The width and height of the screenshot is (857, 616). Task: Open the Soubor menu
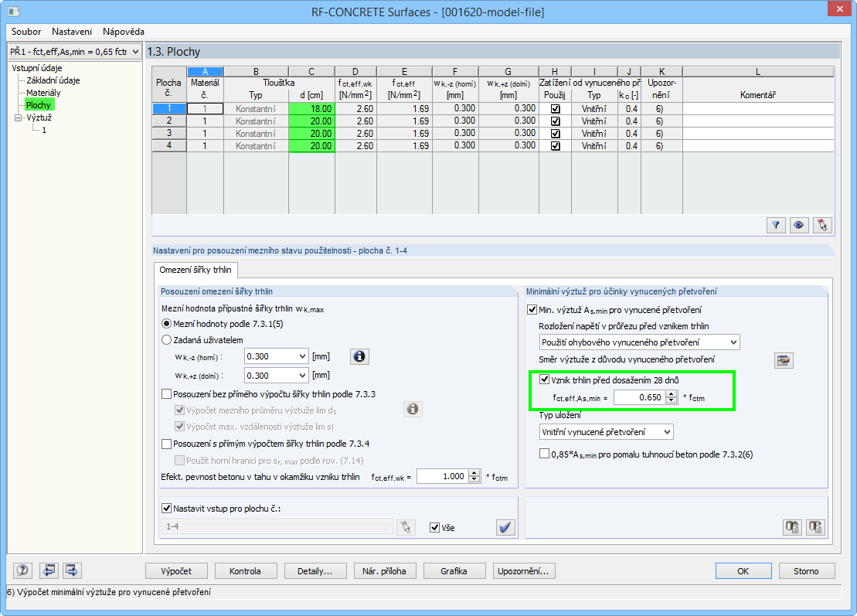click(26, 32)
